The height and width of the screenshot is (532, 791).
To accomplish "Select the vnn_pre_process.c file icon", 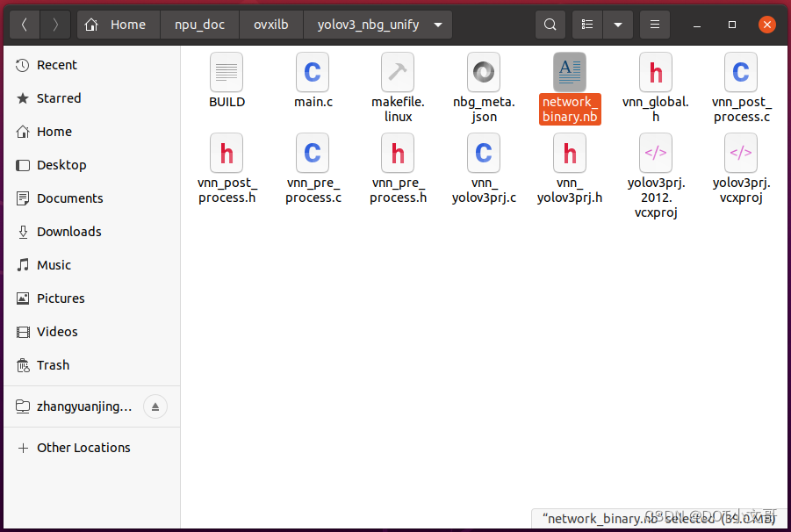I will click(x=313, y=153).
